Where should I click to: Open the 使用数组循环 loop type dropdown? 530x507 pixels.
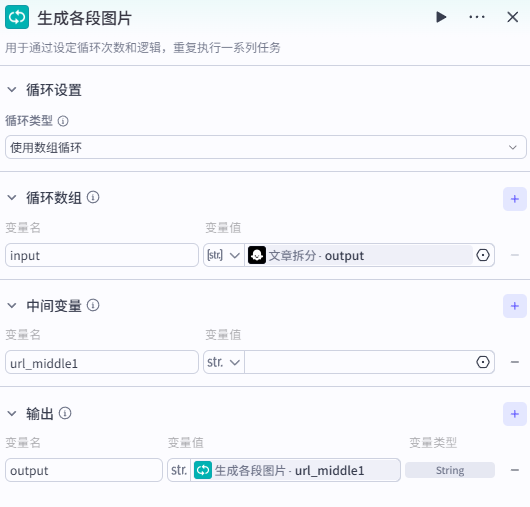pyautogui.click(x=266, y=147)
